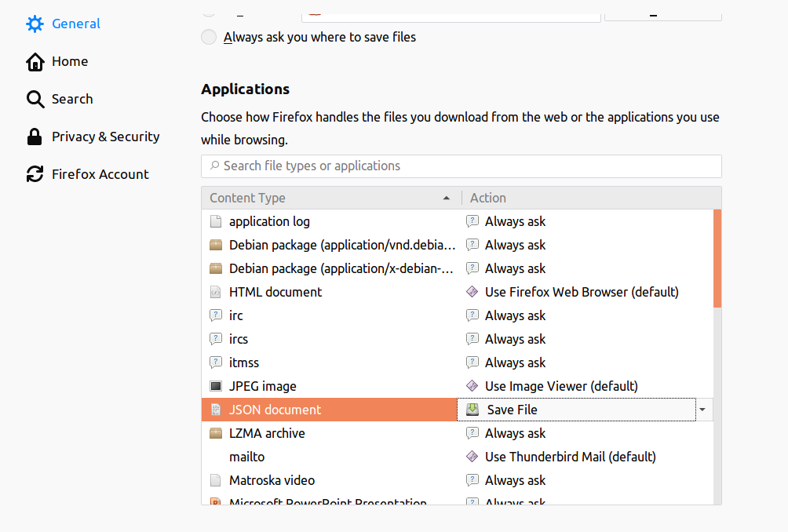Image resolution: width=788 pixels, height=532 pixels.
Task: Open Save File action combo box
Action: tap(577, 410)
